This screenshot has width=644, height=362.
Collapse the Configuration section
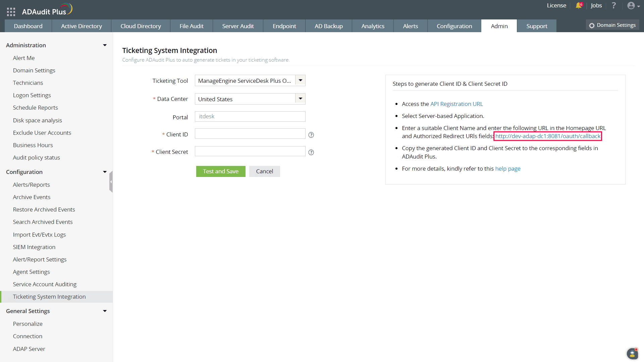105,172
